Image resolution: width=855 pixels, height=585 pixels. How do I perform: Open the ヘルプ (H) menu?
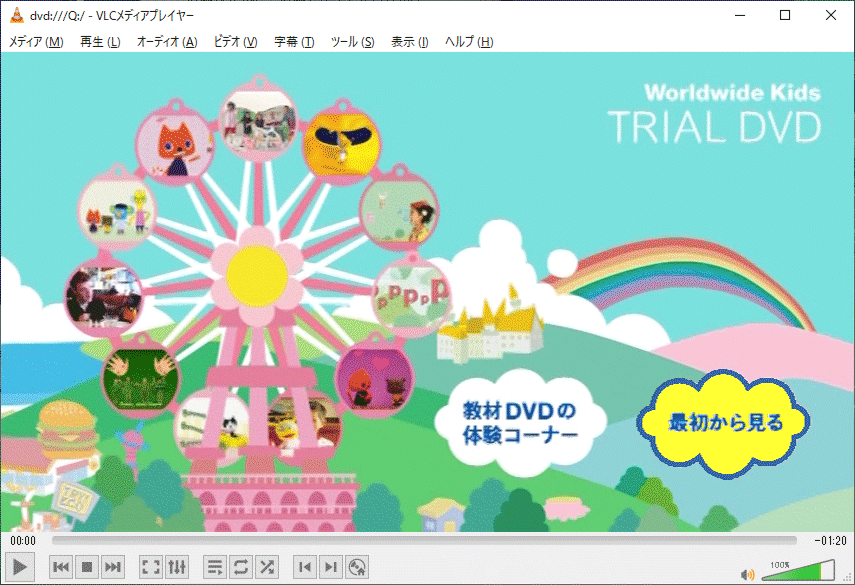coord(469,42)
